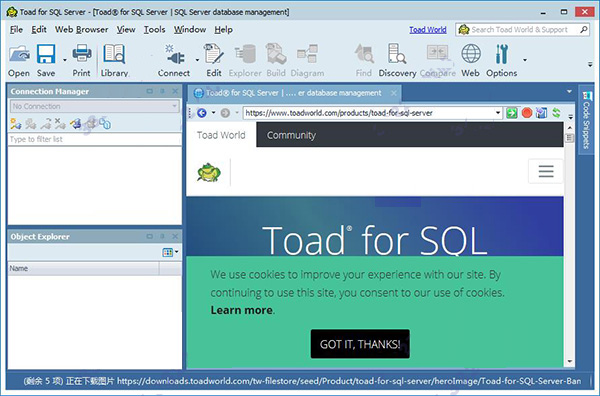
Task: Open the Web globe icon
Action: (471, 54)
